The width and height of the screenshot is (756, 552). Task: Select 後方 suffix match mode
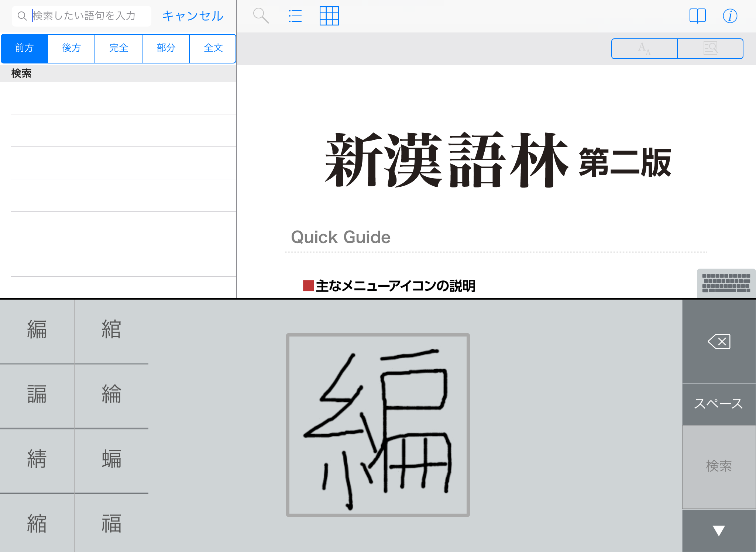pos(71,48)
